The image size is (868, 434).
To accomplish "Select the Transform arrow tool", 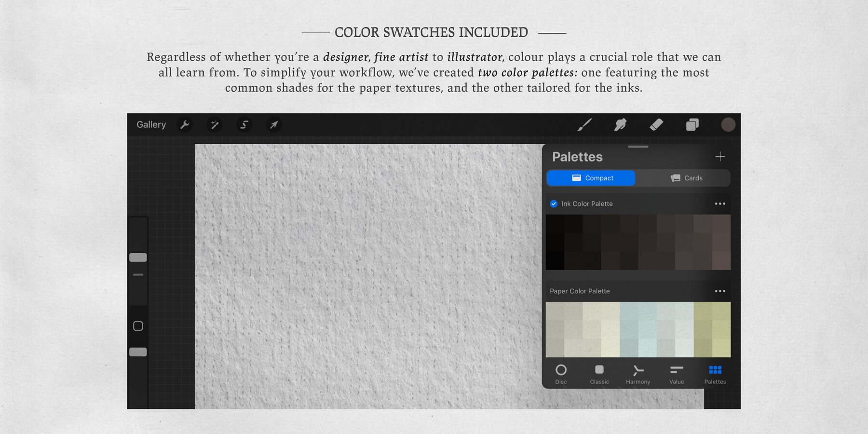I will pos(274,125).
